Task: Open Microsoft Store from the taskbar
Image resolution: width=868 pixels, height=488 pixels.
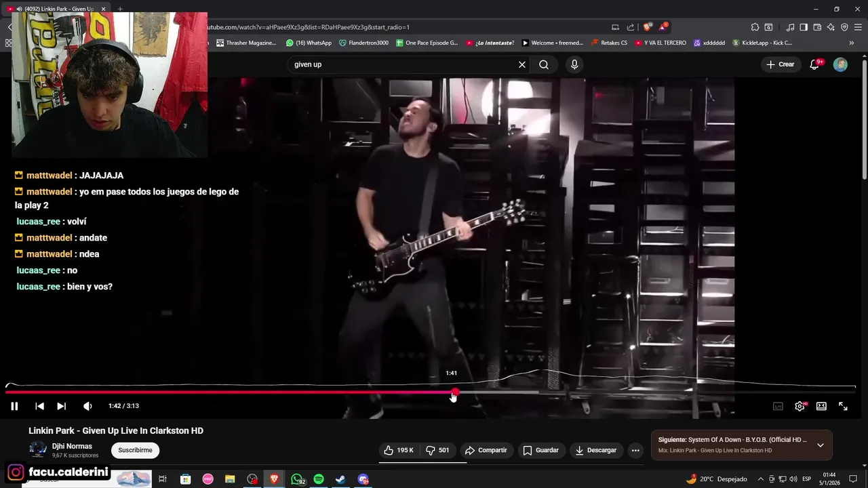Action: pos(185,479)
